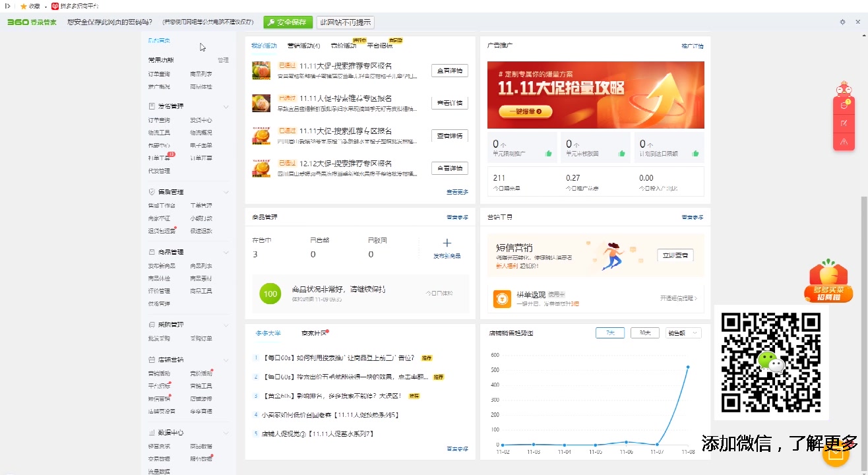Click the warning triangle on the red floating panel

point(844,142)
